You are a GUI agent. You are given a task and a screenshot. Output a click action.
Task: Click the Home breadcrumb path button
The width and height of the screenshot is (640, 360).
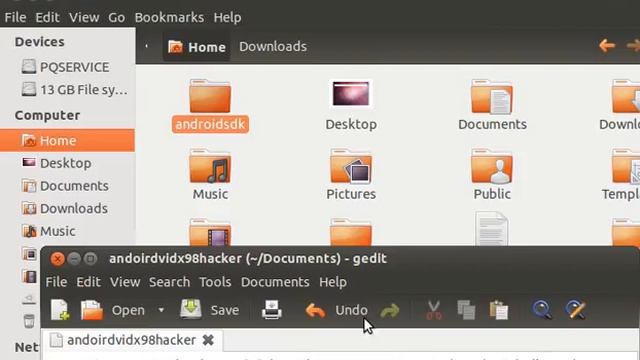[197, 47]
